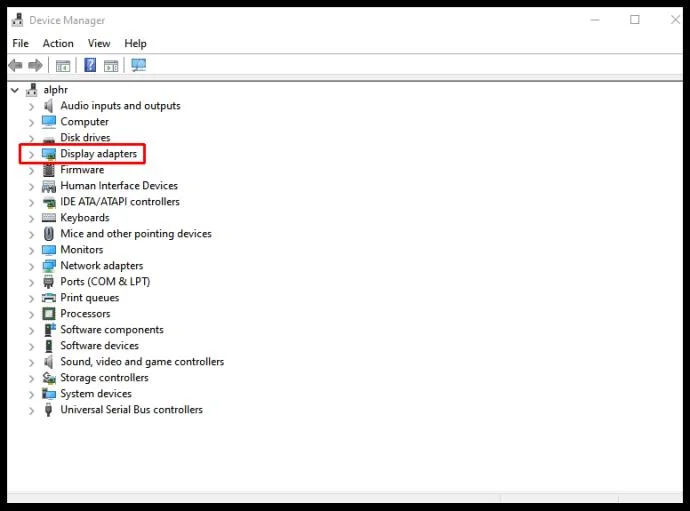The height and width of the screenshot is (511, 690).
Task: Select the Sound, video and game controllers label
Action: (142, 362)
